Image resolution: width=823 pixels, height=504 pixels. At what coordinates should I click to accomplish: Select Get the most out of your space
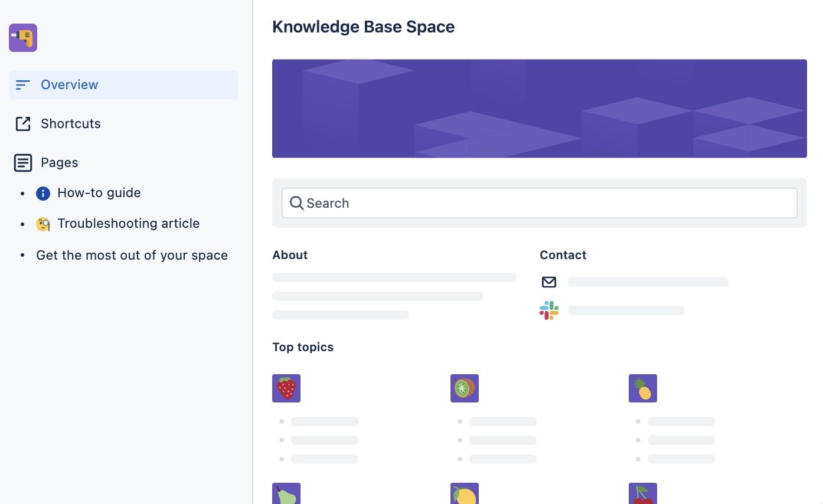point(132,255)
